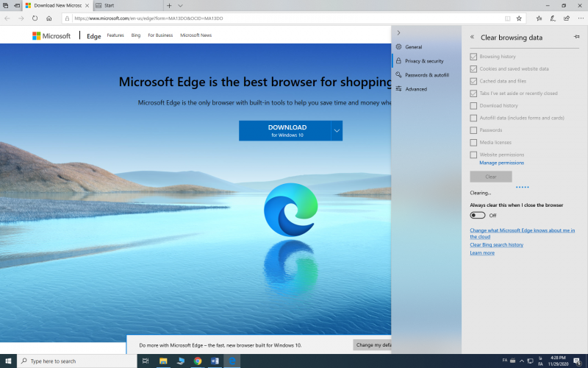The width and height of the screenshot is (588, 368).
Task: Uncheck the Browsing history checkbox
Action: tap(473, 57)
